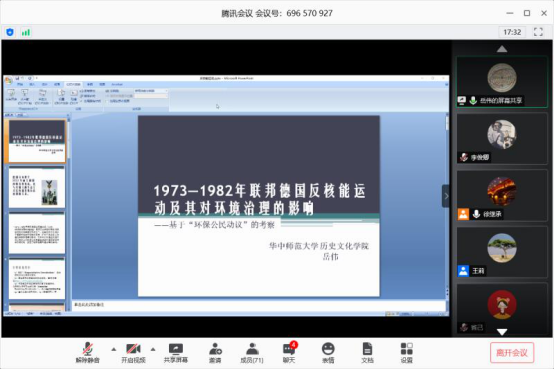Check the green network signal icon
The image size is (554, 369).
[x=26, y=32]
